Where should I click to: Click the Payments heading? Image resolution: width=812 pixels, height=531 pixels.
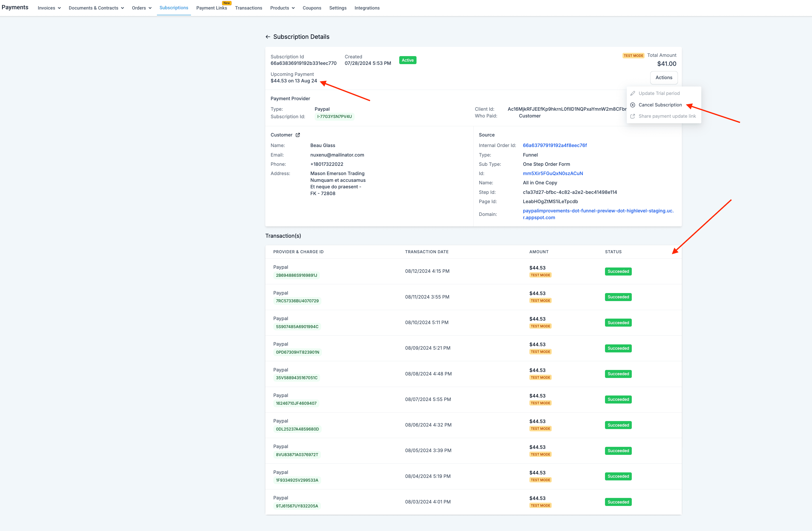[15, 7]
